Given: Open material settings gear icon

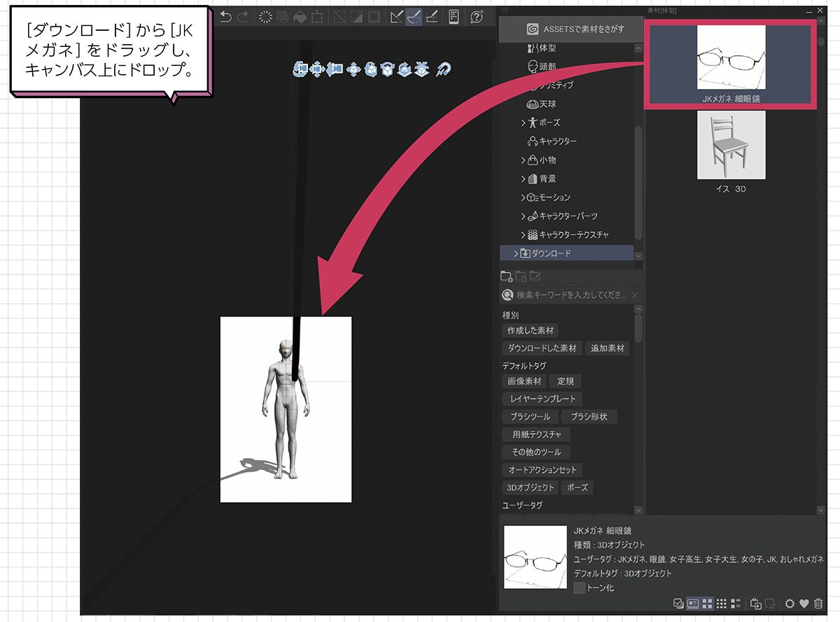Looking at the screenshot, I should click(x=790, y=603).
